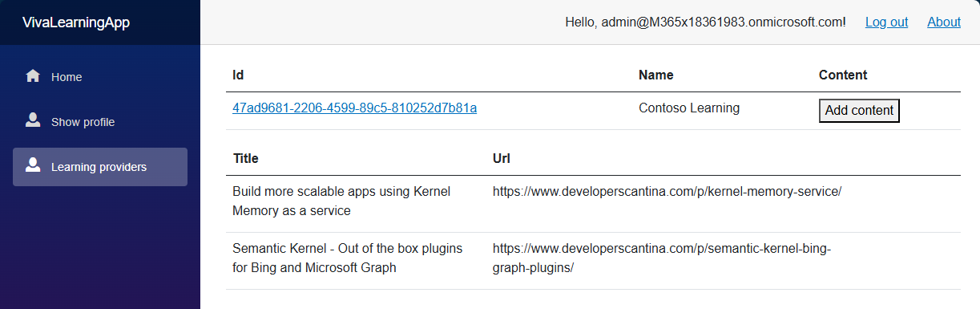Select the kernel-memory-service URL text
The height and width of the screenshot is (309, 980).
667,192
